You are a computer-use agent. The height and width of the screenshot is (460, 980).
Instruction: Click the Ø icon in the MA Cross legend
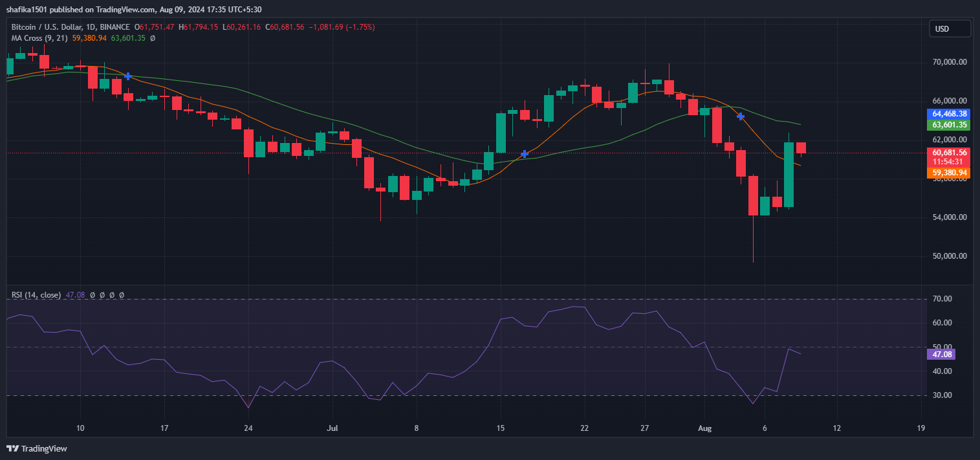click(153, 38)
